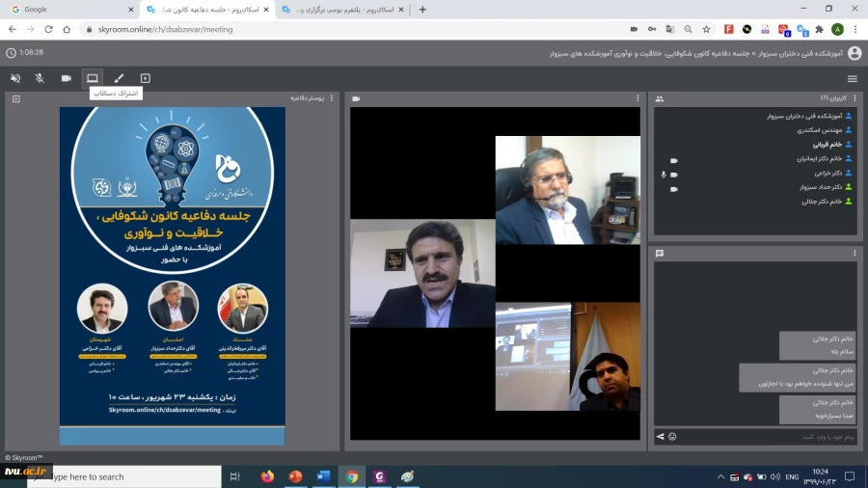Click the desktop sharing laptop icon
This screenshot has height=488, width=868.
click(x=93, y=78)
